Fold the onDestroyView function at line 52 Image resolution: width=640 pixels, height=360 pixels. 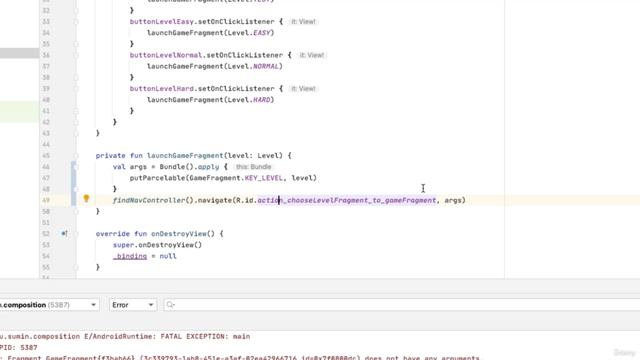tap(76, 234)
